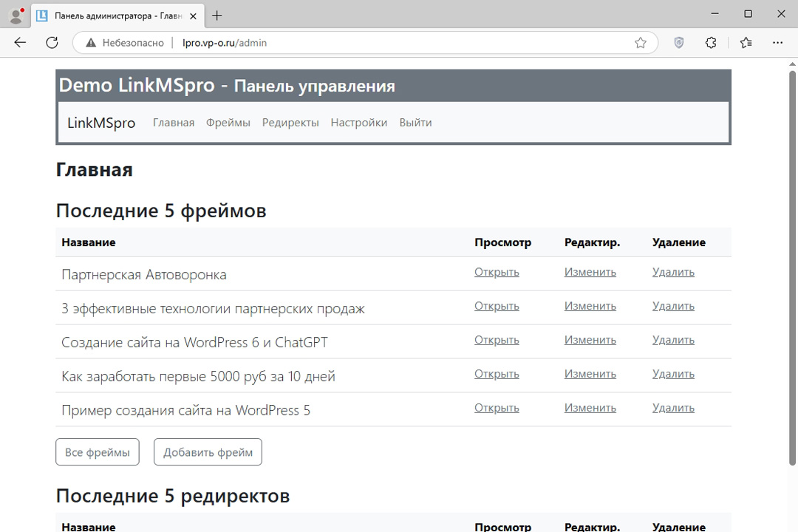Click Открыть for WordPress 6 и ChatGPT

coord(497,340)
